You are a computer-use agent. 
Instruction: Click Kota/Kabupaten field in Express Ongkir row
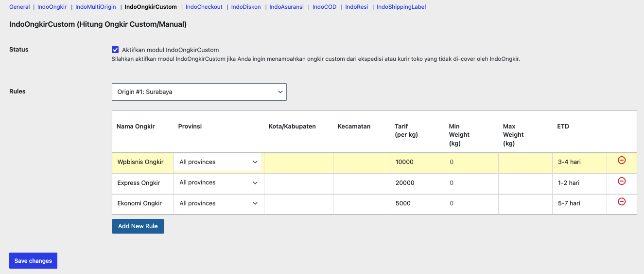(x=298, y=183)
